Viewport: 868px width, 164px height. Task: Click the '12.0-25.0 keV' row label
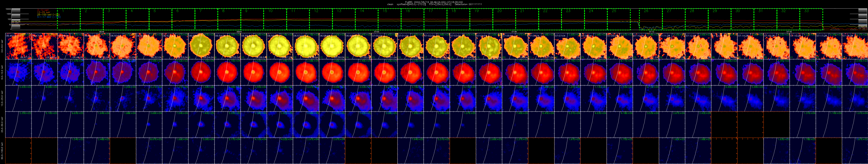tap(2, 98)
